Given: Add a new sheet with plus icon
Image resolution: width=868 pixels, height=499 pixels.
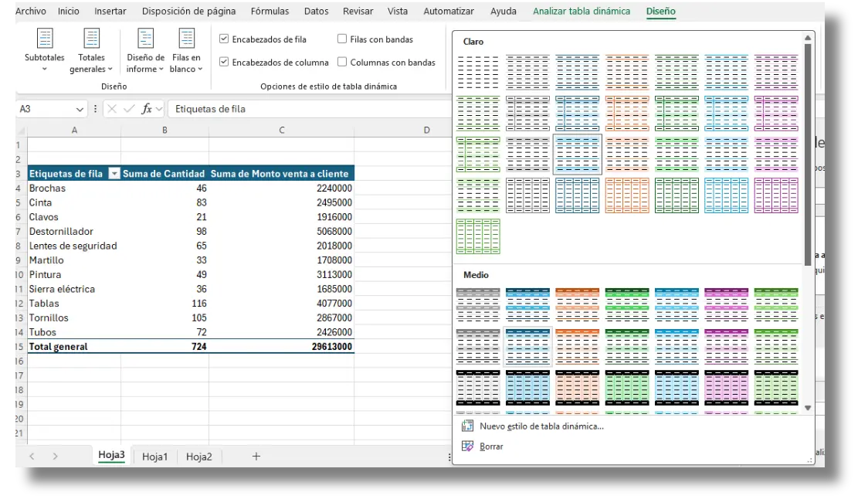Looking at the screenshot, I should click(256, 457).
